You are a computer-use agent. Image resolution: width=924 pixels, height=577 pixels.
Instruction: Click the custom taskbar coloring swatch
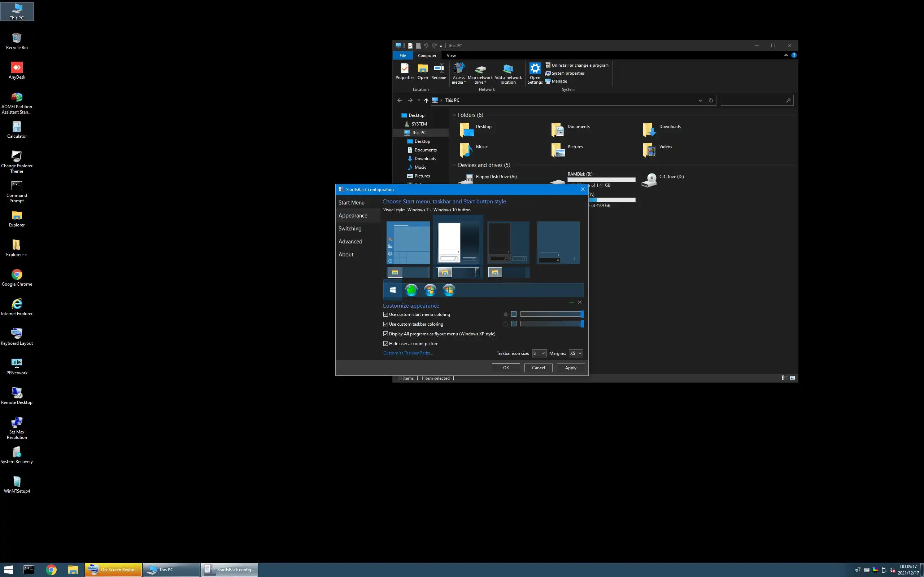(x=514, y=324)
